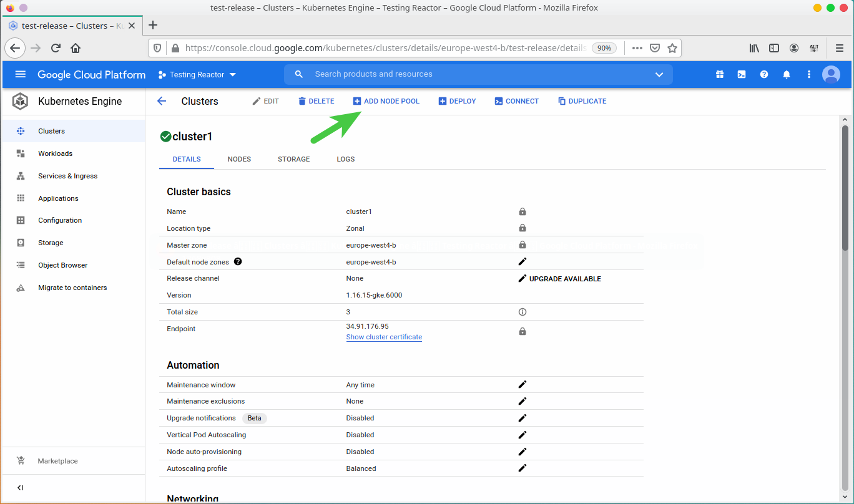This screenshot has width=854, height=504.
Task: Edit Upgrade notifications with pencil icon
Action: pyautogui.click(x=523, y=418)
